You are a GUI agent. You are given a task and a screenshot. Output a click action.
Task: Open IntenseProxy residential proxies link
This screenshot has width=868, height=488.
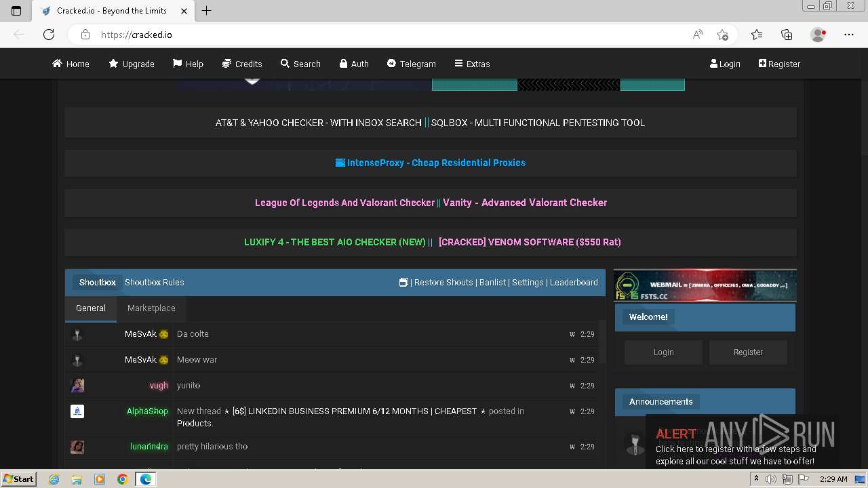pos(431,163)
